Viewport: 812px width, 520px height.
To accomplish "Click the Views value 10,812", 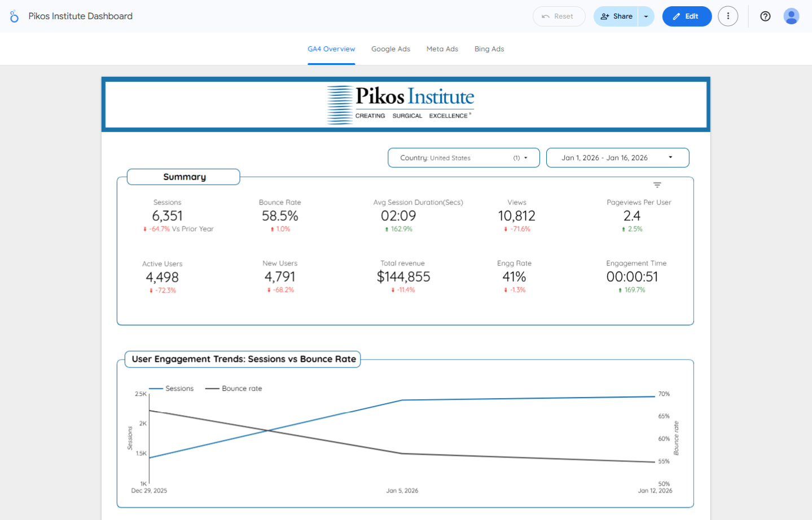I will pos(517,216).
